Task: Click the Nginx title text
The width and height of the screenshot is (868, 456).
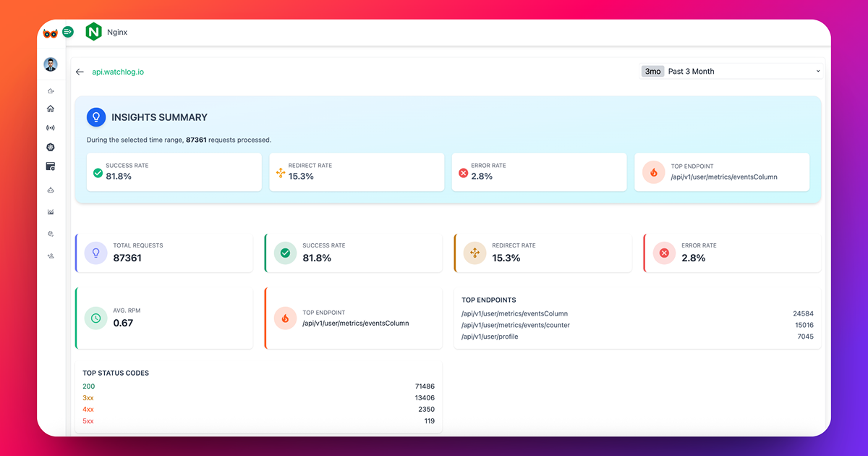Action: click(x=117, y=33)
